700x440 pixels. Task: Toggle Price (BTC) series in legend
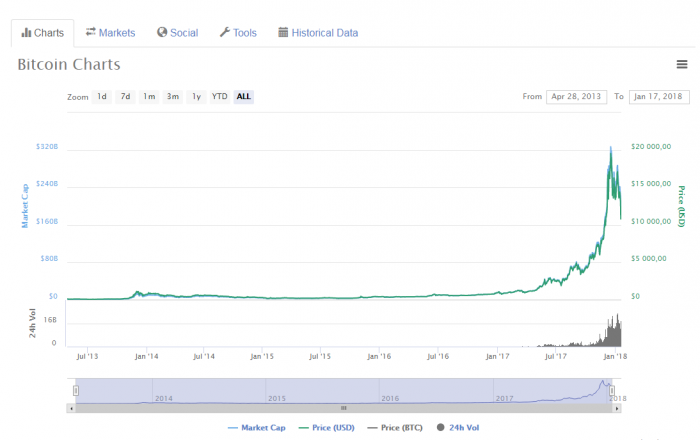click(x=395, y=428)
